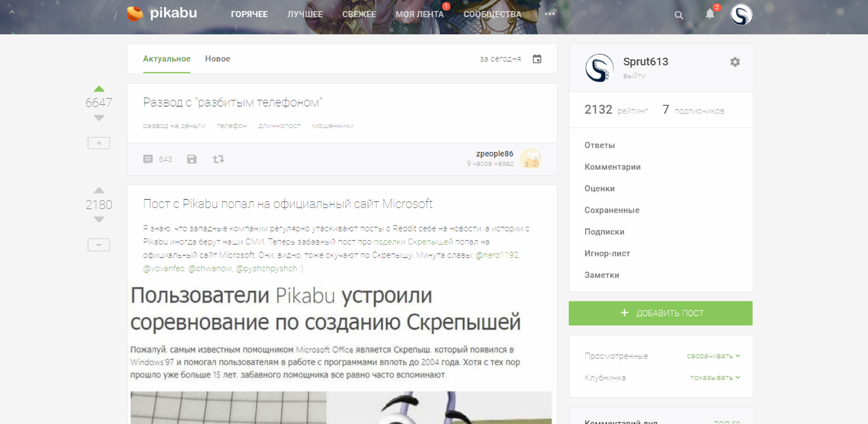
Task: Open the Игнор-лист sidebar item
Action: [607, 254]
